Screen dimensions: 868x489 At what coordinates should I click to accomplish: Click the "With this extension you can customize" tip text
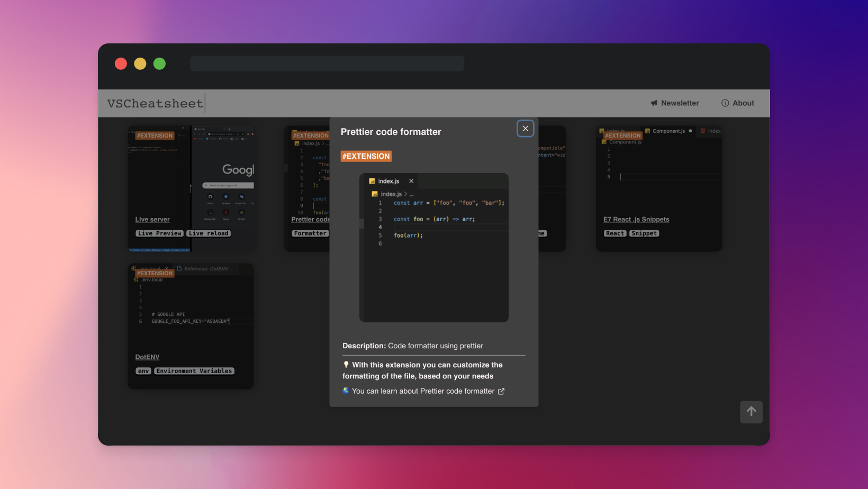tap(422, 370)
